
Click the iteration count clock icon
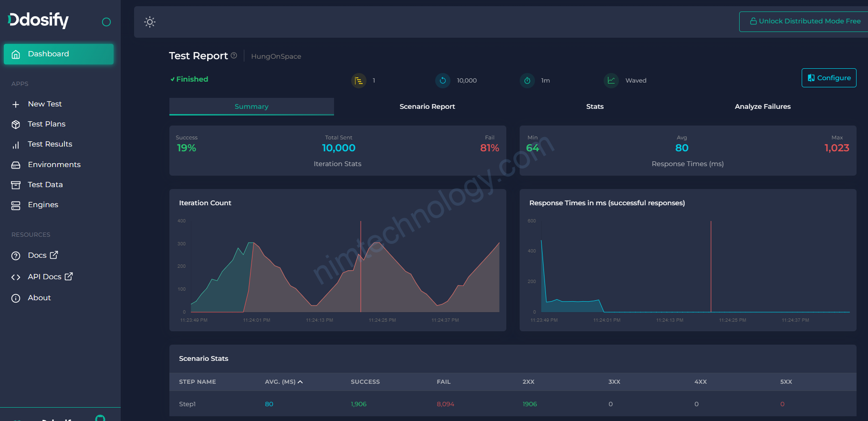pyautogui.click(x=442, y=81)
